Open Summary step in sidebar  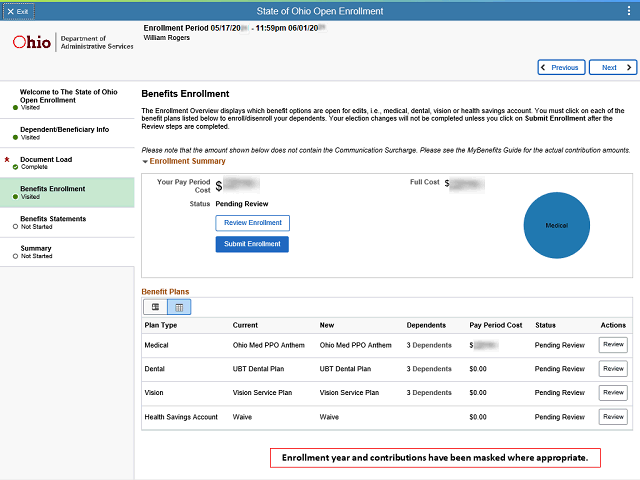tap(67, 252)
